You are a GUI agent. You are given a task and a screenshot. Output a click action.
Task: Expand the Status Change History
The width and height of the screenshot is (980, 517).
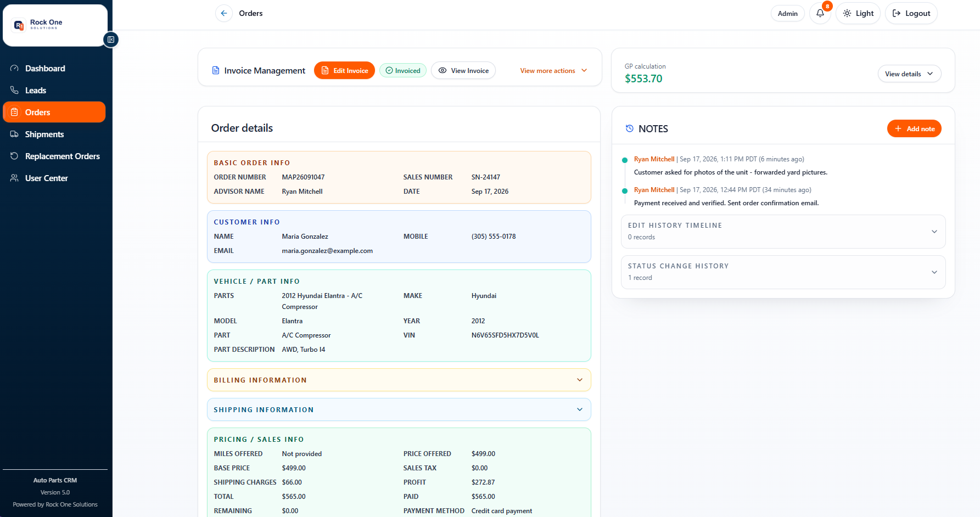pos(783,272)
